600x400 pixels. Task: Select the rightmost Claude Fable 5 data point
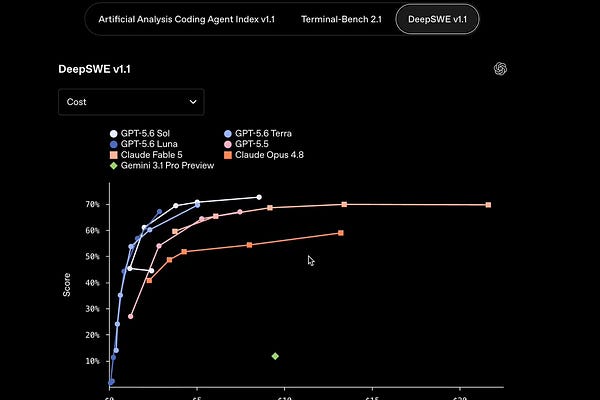[x=488, y=205]
